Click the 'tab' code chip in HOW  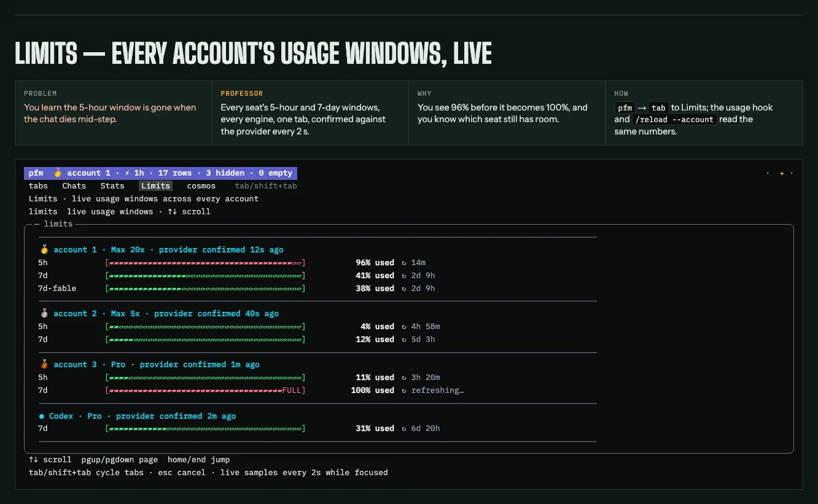click(658, 107)
